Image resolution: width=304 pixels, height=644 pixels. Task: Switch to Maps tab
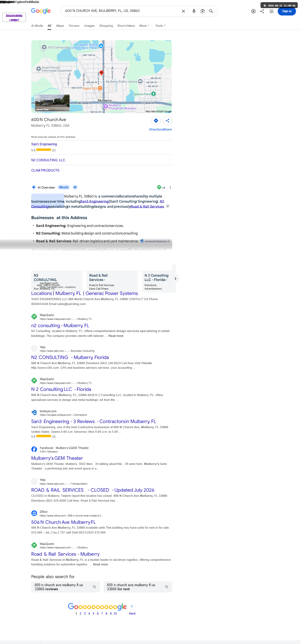[x=60, y=26]
